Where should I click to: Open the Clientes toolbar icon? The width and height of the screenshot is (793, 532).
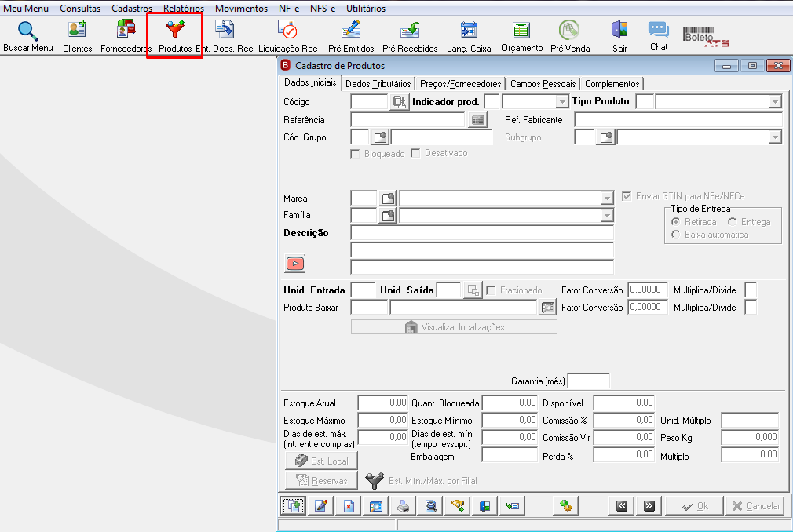coord(77,30)
